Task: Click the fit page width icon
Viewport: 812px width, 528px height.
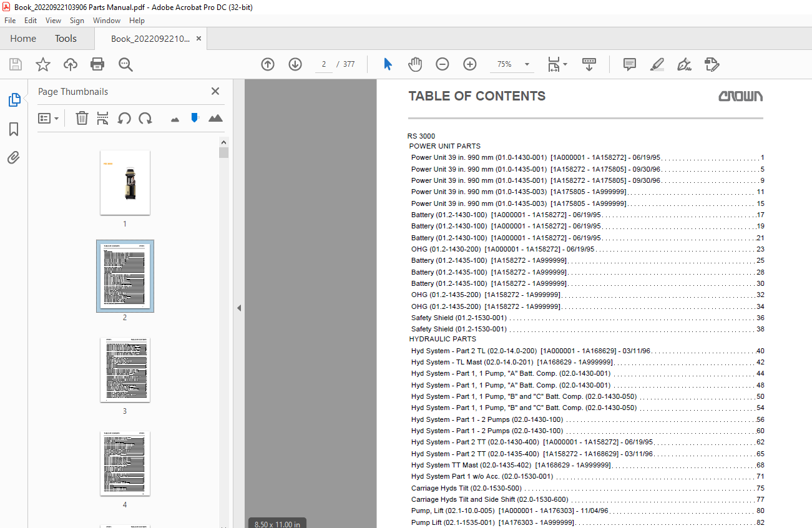Action: [x=553, y=64]
